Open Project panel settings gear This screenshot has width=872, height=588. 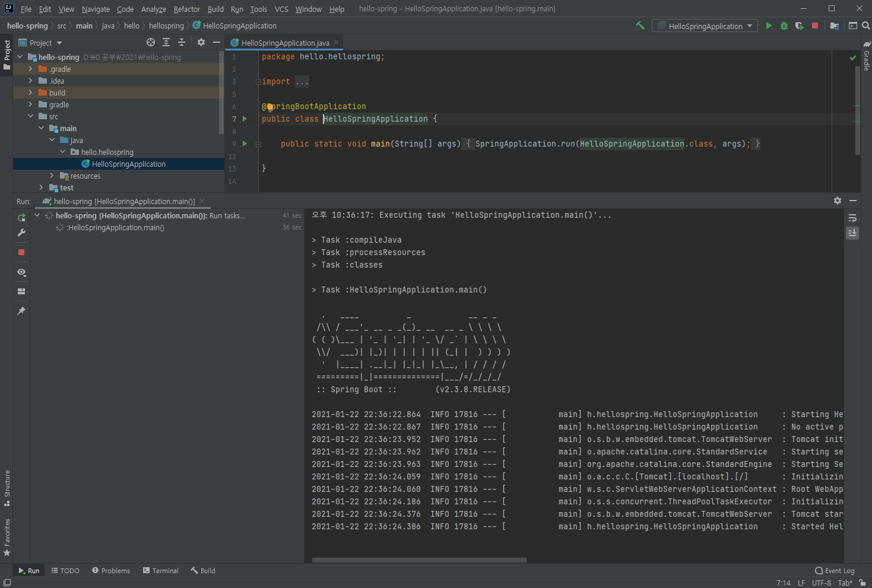[x=201, y=42]
